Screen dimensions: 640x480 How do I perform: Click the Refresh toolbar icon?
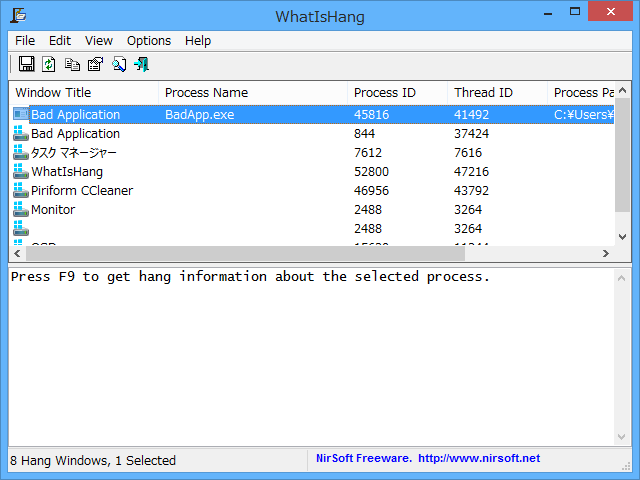(x=49, y=64)
